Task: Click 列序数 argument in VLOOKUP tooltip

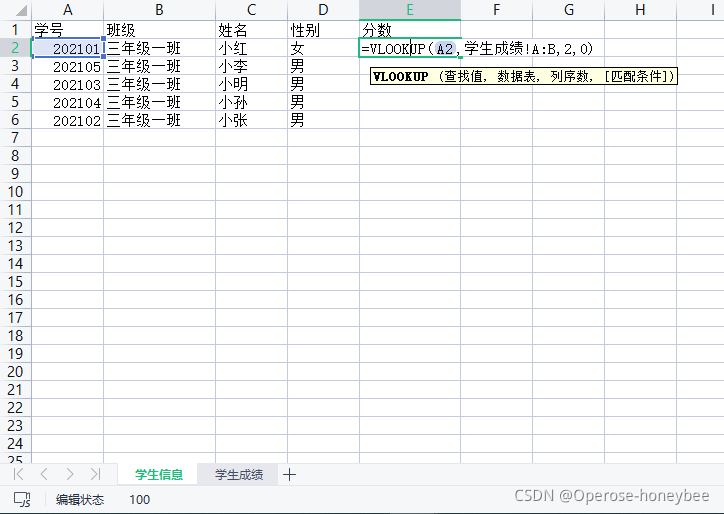Action: [x=571, y=76]
